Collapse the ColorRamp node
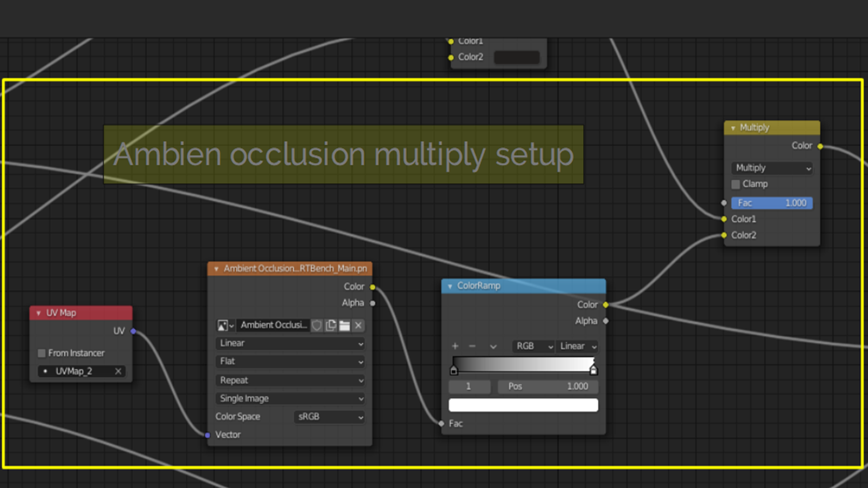The height and width of the screenshot is (488, 868). (450, 286)
